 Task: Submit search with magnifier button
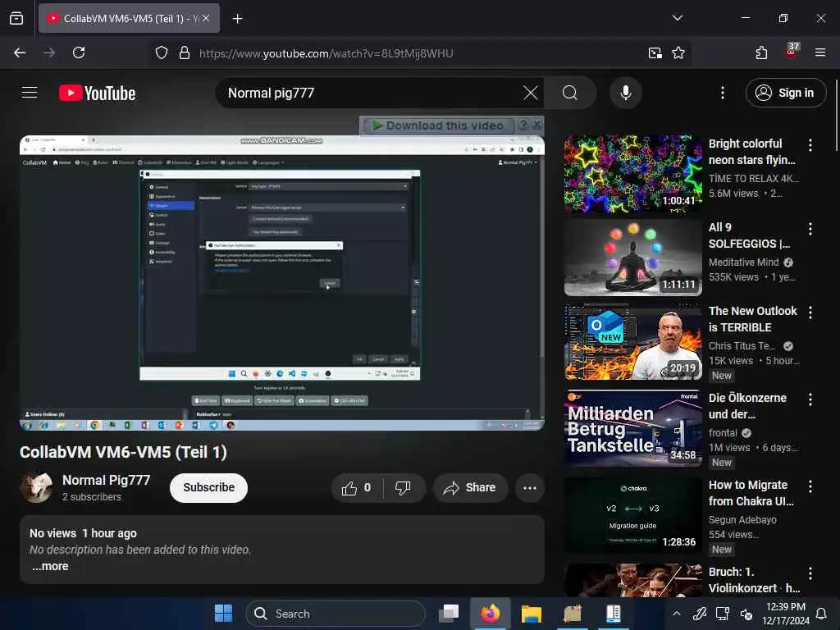(570, 93)
